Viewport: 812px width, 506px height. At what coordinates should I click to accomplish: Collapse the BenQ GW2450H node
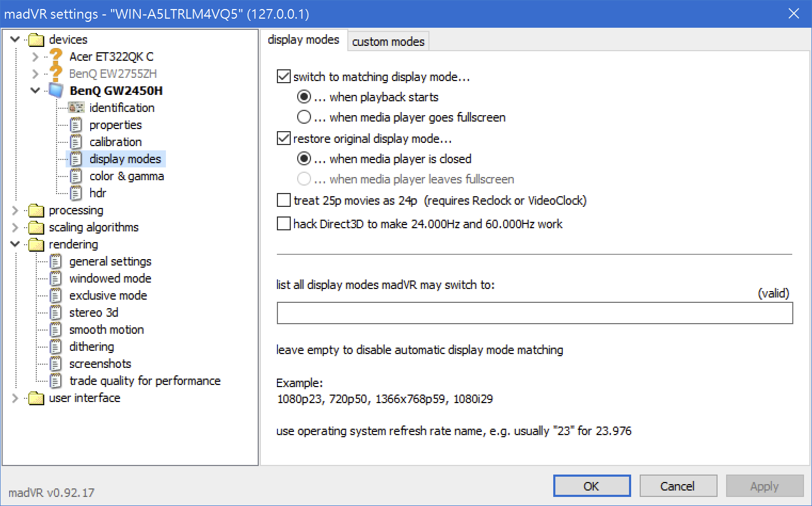[x=35, y=91]
